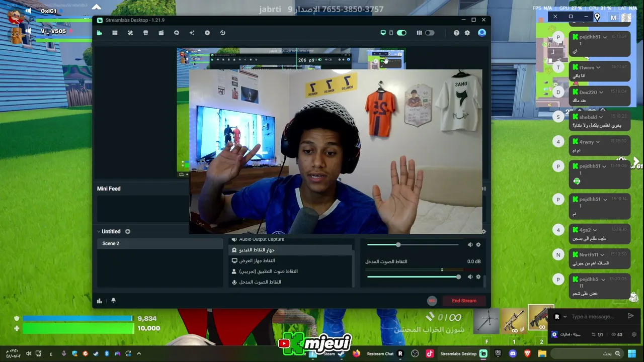Expand pejdhh51 message options at 15:17:54
Viewport: 644px width, 362px height.
[x=605, y=37]
